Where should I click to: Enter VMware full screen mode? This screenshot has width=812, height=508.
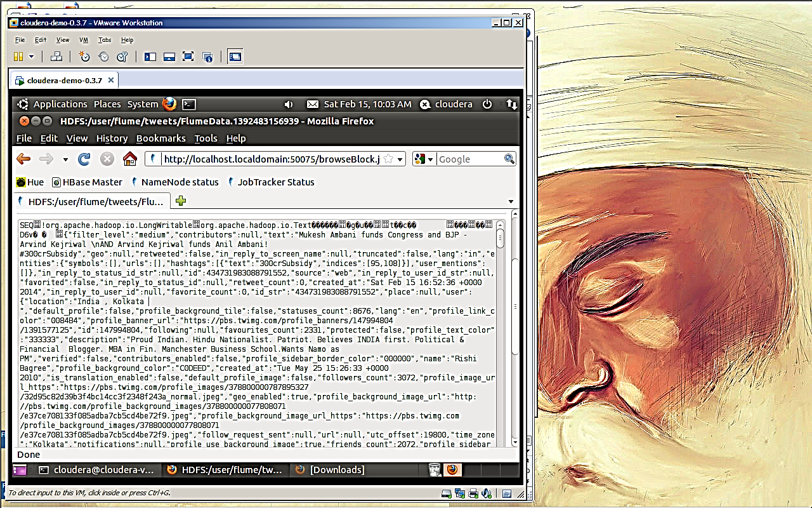[x=188, y=57]
